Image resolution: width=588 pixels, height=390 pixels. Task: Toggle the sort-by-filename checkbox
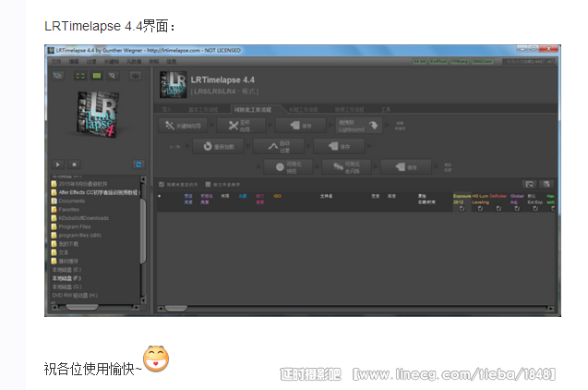[x=208, y=184]
